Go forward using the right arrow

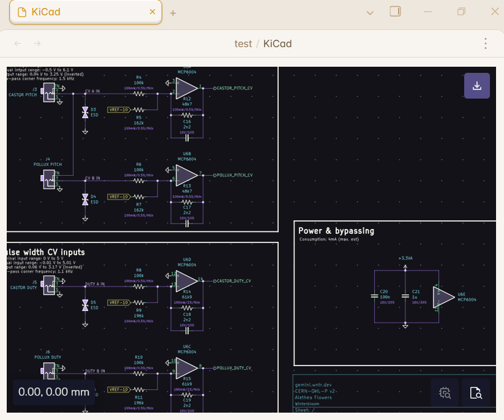point(37,43)
